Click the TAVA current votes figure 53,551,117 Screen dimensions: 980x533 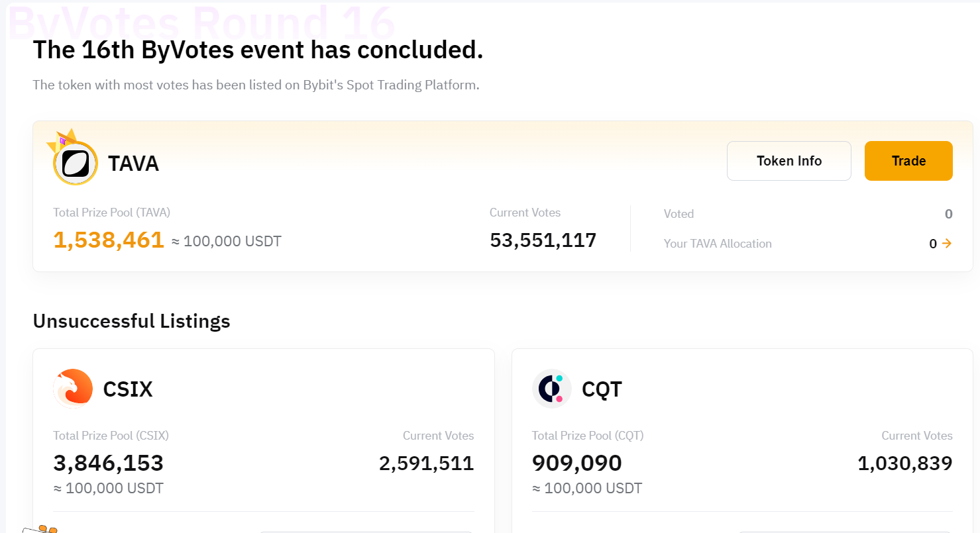[543, 240]
